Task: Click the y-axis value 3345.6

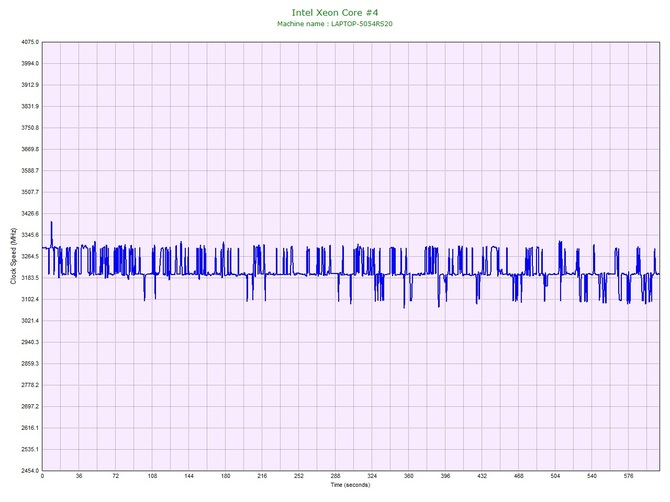Action: (x=30, y=235)
